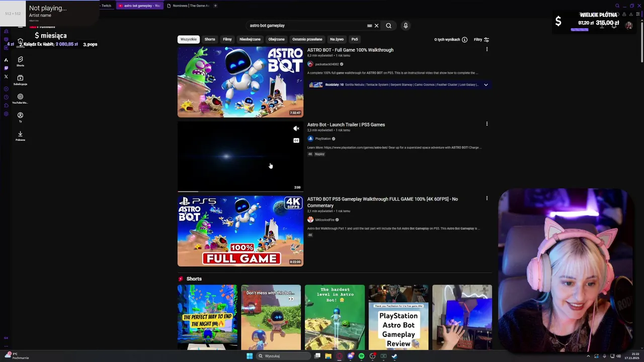The height and width of the screenshot is (362, 644).
Task: Open YouTube Music from sidebar
Action: [20, 99]
